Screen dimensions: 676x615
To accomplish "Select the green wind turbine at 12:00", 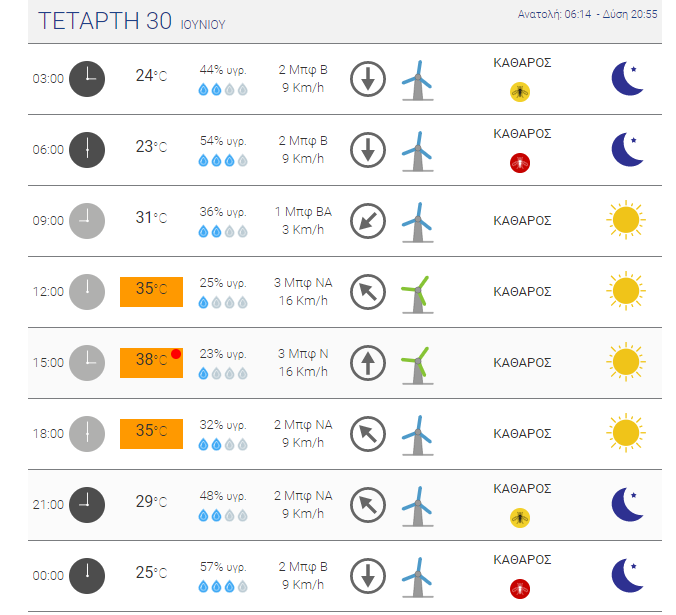I will [x=417, y=294].
